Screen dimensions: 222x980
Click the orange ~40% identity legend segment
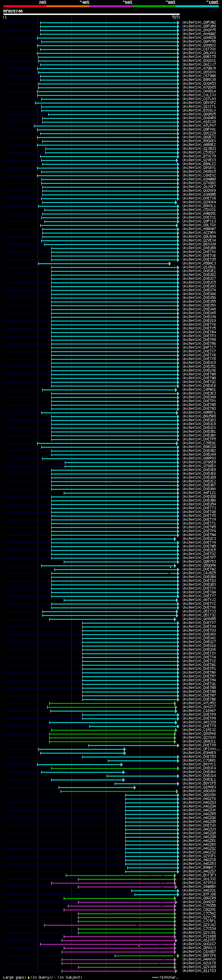68,6
